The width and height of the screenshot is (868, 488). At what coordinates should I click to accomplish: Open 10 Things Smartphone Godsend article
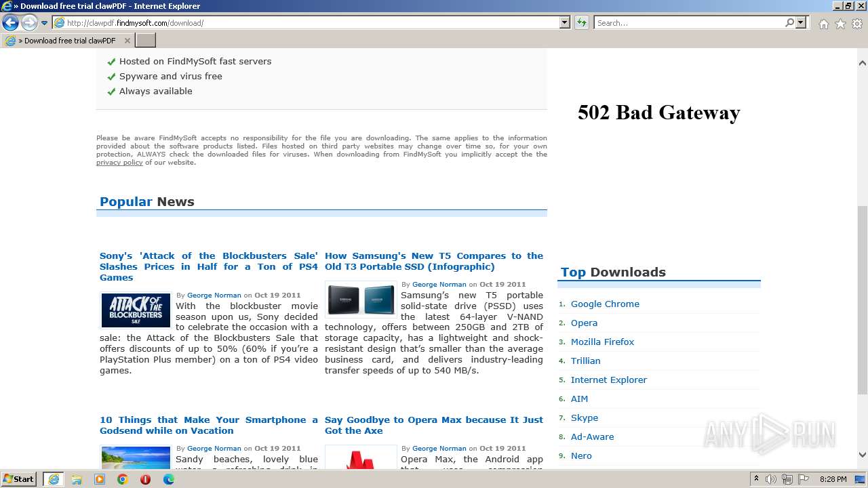pyautogui.click(x=209, y=425)
